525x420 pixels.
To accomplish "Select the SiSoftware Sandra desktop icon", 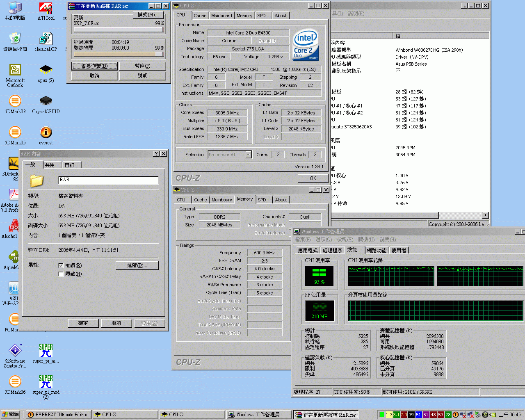I will 15,356.
